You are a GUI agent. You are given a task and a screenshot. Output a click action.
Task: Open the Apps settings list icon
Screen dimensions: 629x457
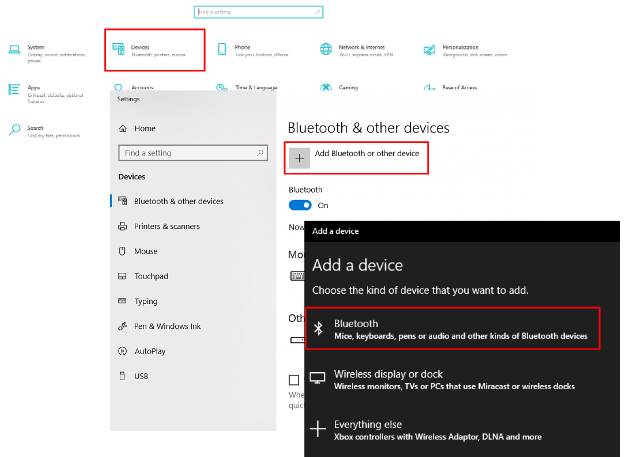14,89
